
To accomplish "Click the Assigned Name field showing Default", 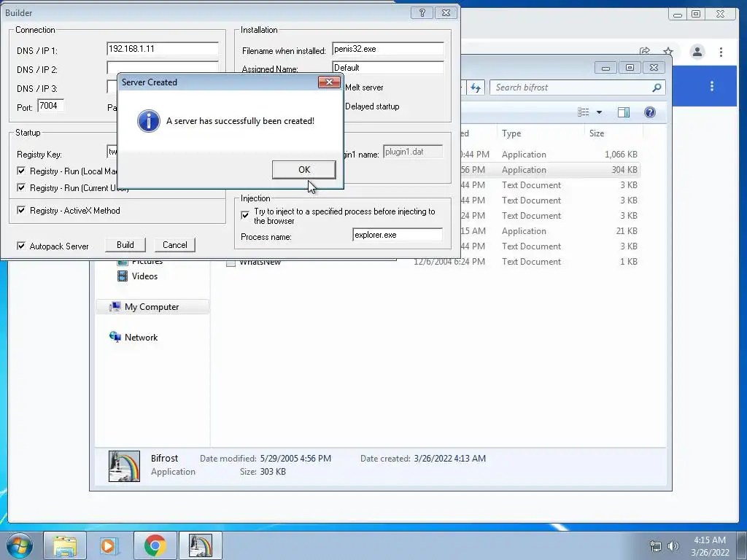I will tap(388, 68).
